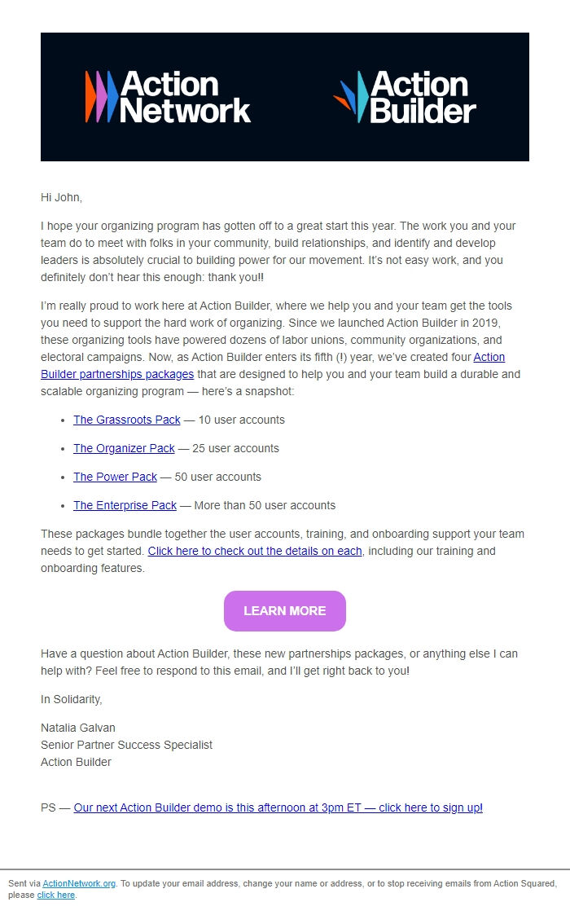View The Grassroots Pack details

pyautogui.click(x=126, y=420)
